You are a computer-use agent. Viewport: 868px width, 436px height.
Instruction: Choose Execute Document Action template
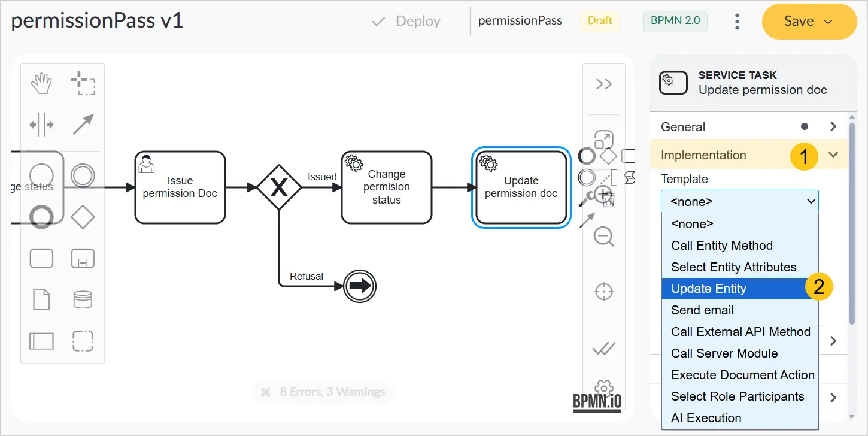click(x=739, y=375)
